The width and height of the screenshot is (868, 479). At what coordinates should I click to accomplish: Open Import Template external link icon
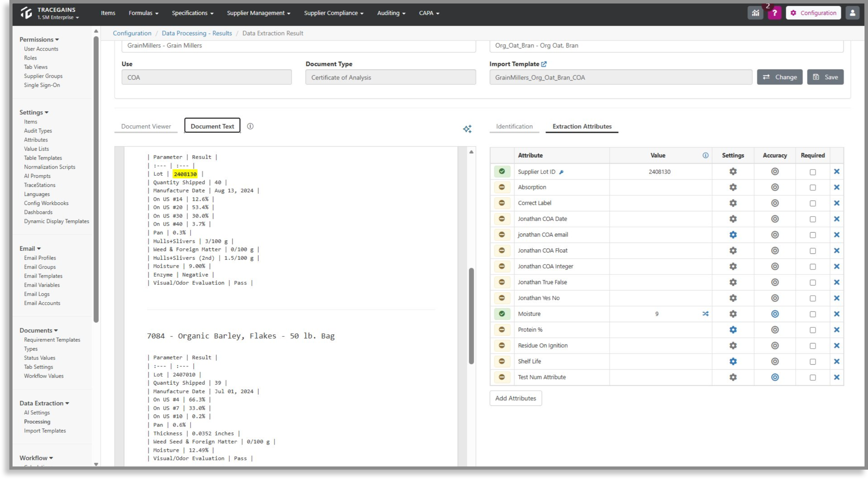coord(544,64)
